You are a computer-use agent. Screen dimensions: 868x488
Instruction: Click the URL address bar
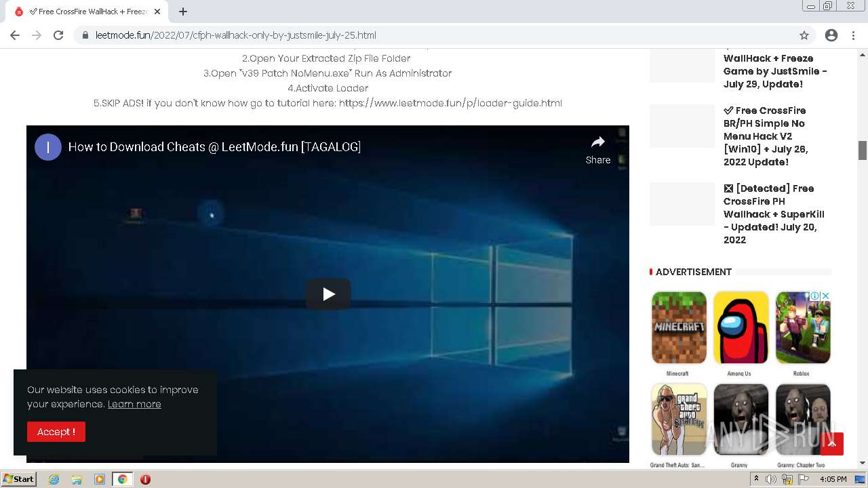444,35
